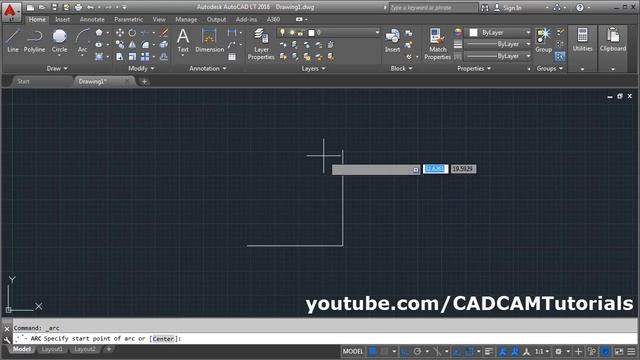
Task: Switch to the Layout1 tab
Action: (x=52, y=349)
